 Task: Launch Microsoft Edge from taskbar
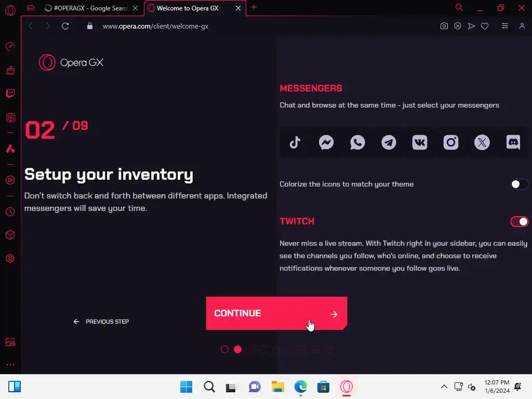click(301, 387)
